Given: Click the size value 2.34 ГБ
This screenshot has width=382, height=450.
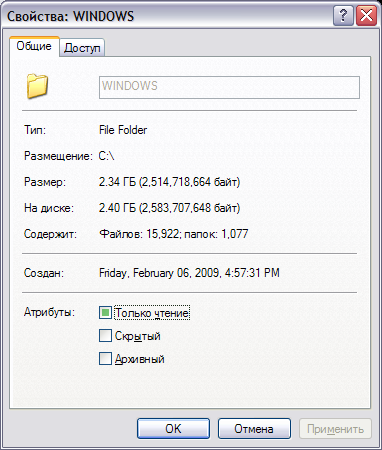Looking at the screenshot, I should click(169, 182).
